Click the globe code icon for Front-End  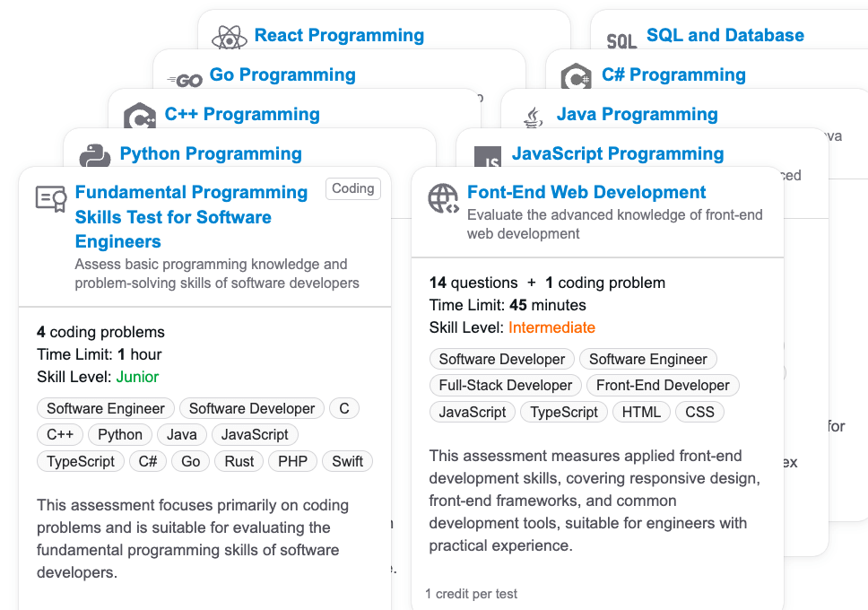click(443, 198)
